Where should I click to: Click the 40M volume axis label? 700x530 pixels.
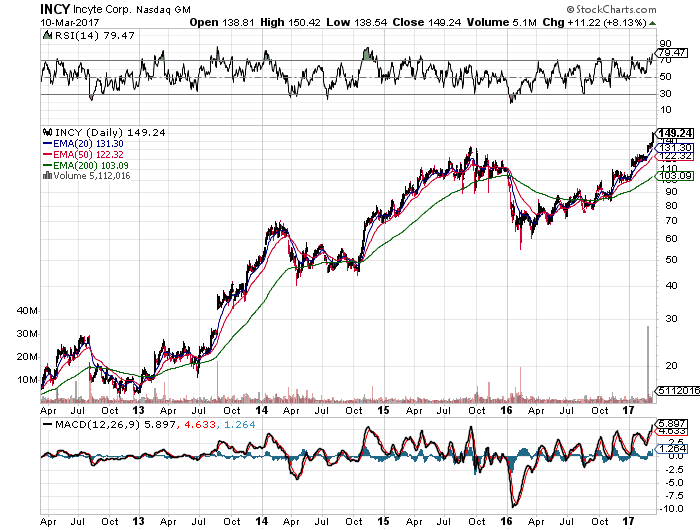(27, 311)
